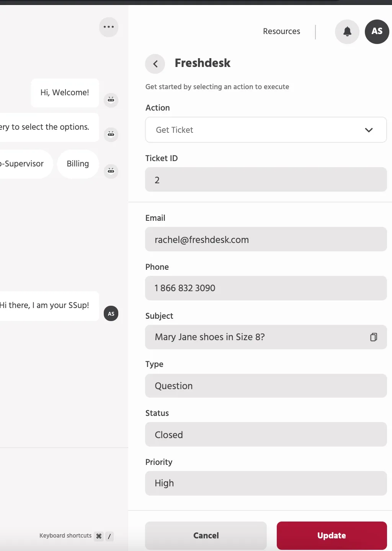The height and width of the screenshot is (551, 392).
Task: Click the Priority field label
Action: [x=159, y=462]
